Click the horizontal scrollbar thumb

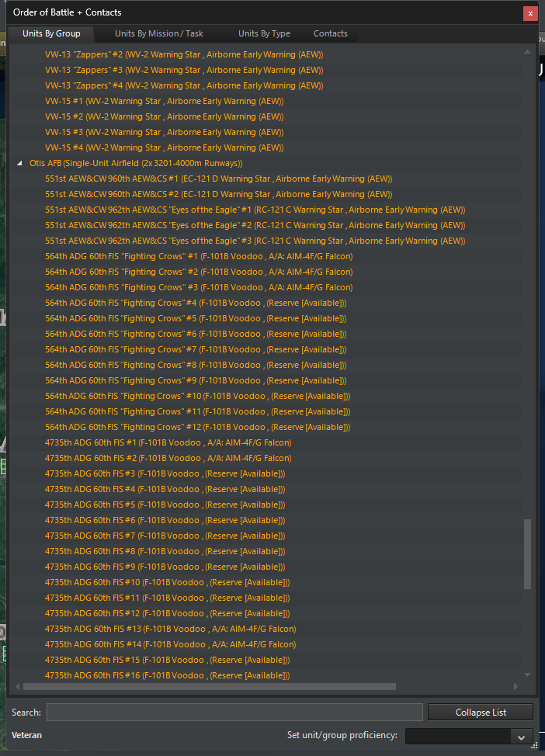tap(210, 686)
